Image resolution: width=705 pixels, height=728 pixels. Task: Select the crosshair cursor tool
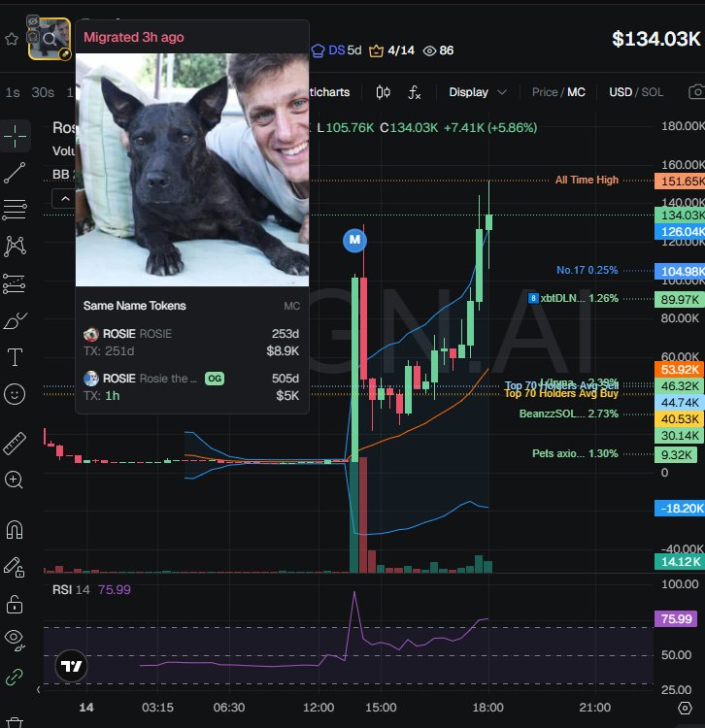pos(15,136)
